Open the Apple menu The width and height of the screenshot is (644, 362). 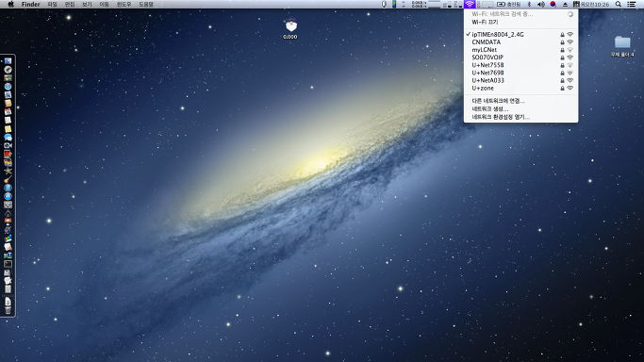pos(10,4)
